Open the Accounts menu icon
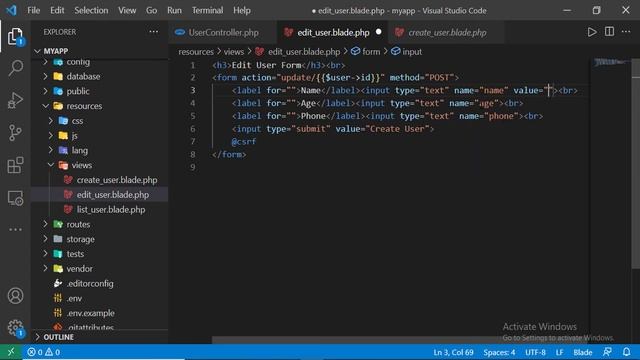 click(16, 296)
